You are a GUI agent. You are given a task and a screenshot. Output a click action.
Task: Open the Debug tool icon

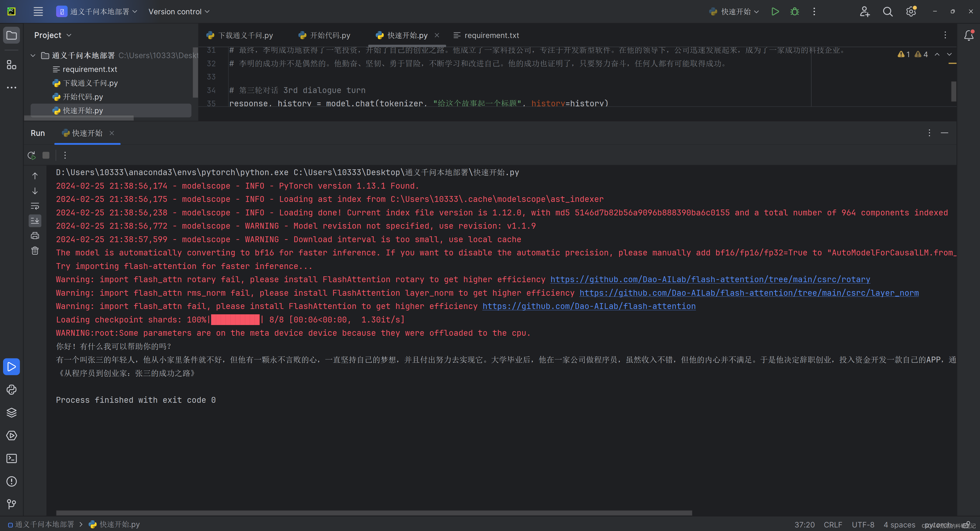[795, 11]
